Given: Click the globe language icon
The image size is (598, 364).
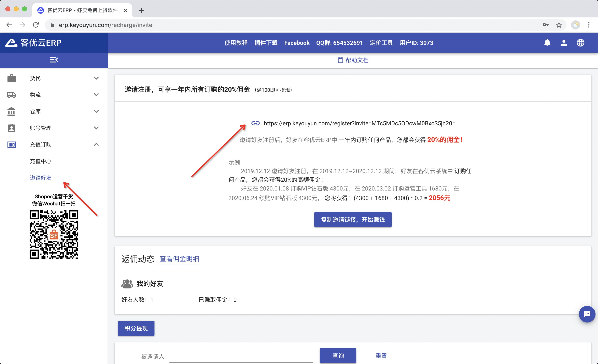Looking at the screenshot, I should [x=580, y=43].
